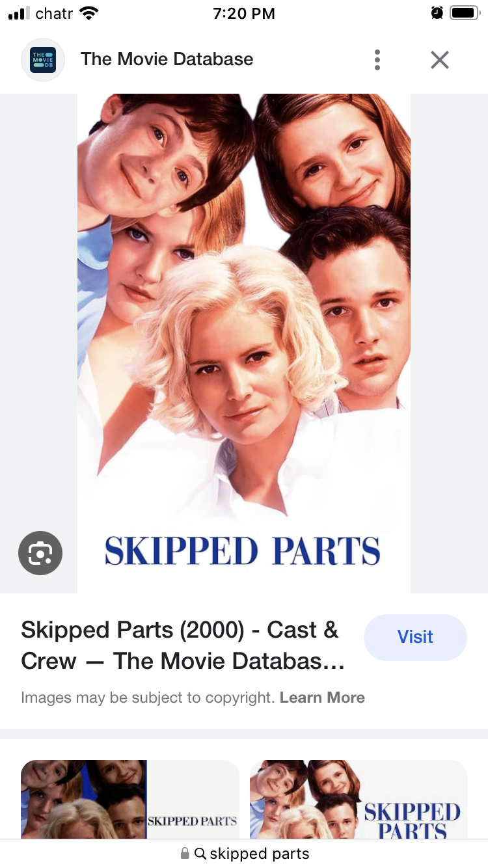Open the Skipped Parts (2000) Cast & Crew title link
This screenshot has width=488, height=868.
point(183,645)
